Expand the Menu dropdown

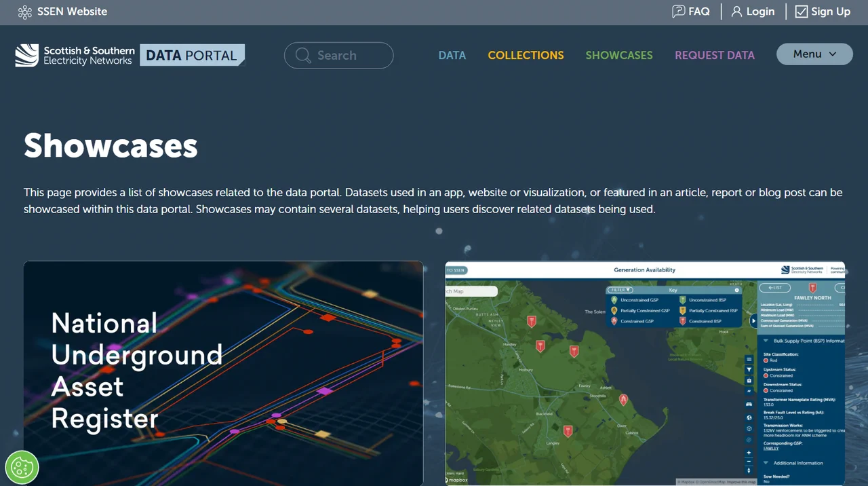pos(814,54)
